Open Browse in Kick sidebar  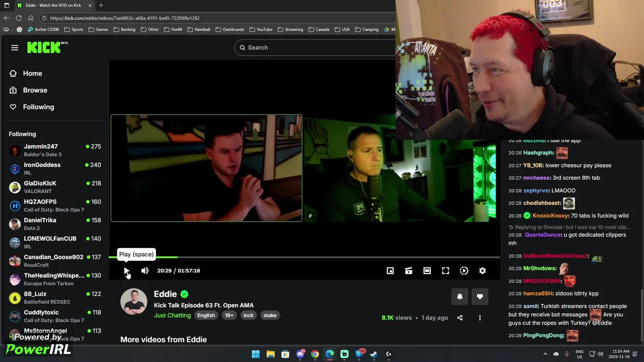[35, 90]
